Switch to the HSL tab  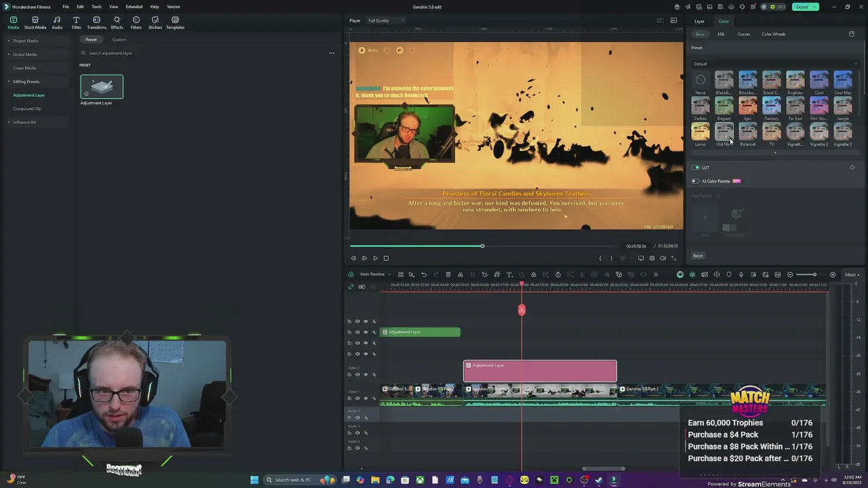click(722, 34)
